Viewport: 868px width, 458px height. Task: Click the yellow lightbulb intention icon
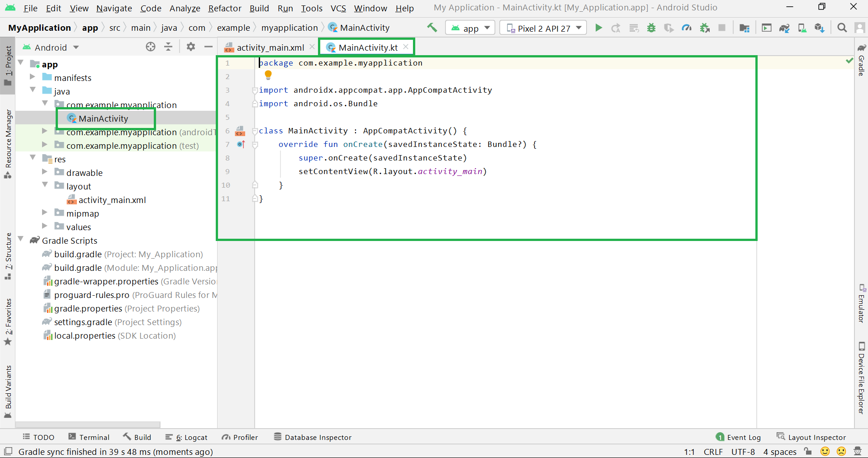(x=268, y=75)
